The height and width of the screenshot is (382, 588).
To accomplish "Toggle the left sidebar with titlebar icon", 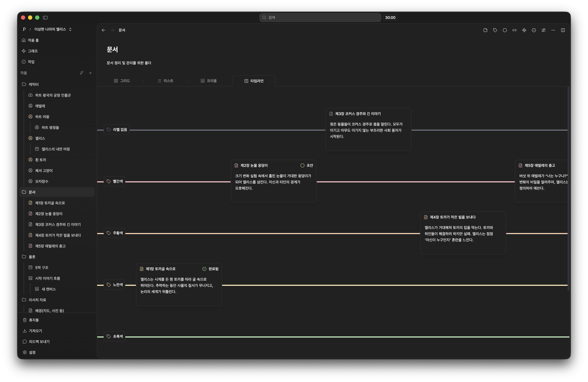I will 45,18.
